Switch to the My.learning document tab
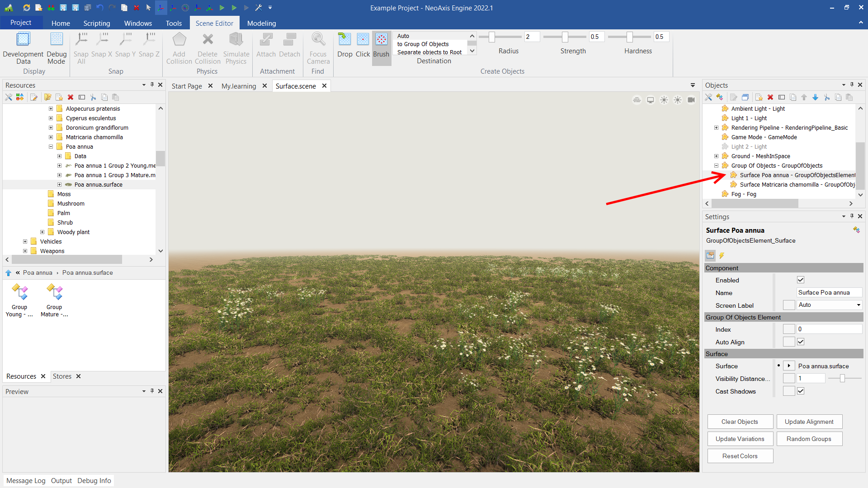The height and width of the screenshot is (488, 868). (238, 86)
